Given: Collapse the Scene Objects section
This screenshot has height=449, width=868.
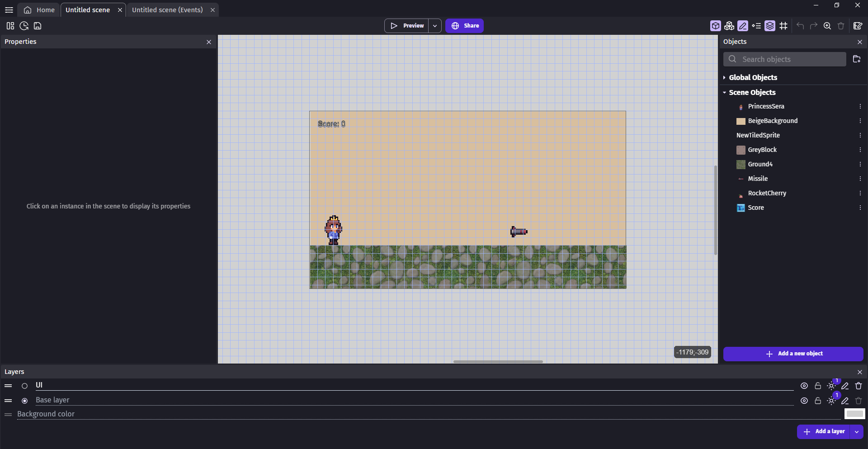Looking at the screenshot, I should click(725, 92).
